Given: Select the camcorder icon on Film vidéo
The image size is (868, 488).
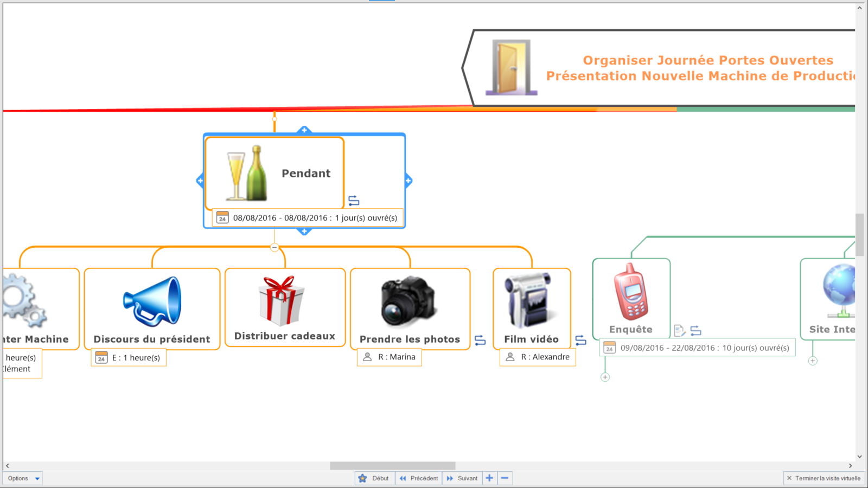Looking at the screenshot, I should click(528, 300).
